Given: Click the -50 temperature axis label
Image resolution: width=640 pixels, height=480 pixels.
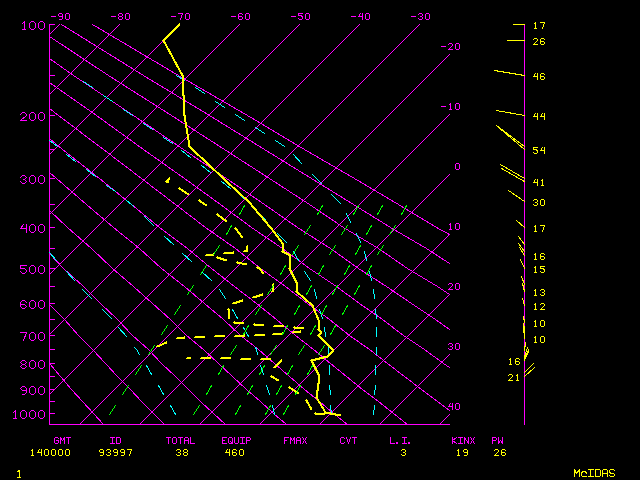Looking at the screenshot, I should click(x=299, y=16).
